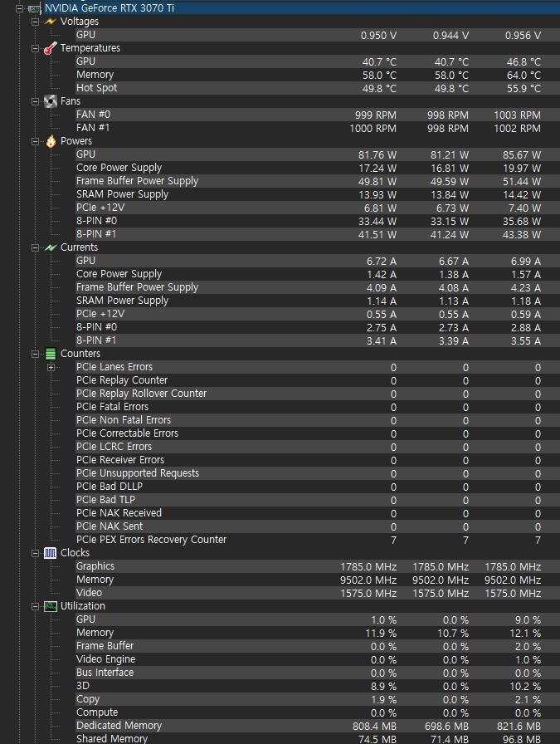Click the 81.76 W GPU power value
Image resolution: width=560 pixels, height=744 pixels.
tap(377, 154)
